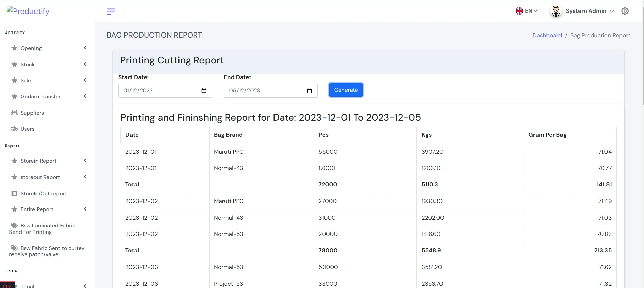Expand the Stock menu chevron
Viewport: 644px width, 288px height.
coord(85,64)
